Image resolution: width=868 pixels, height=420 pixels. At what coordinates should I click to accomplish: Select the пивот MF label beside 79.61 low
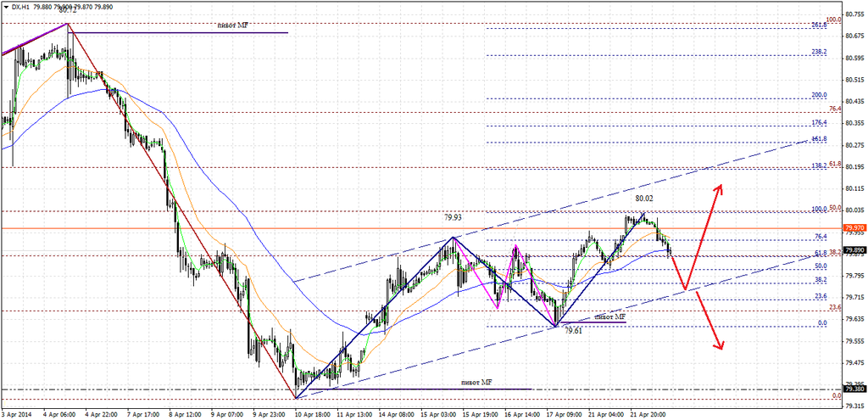point(610,317)
